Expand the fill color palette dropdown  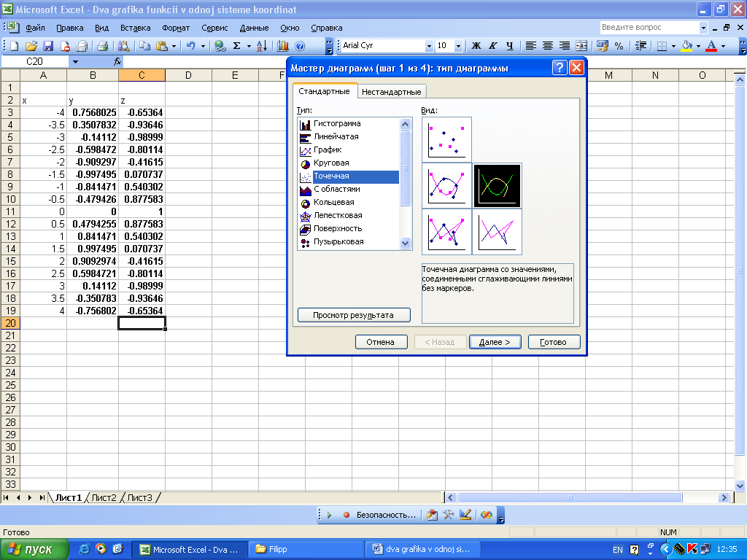698,46
